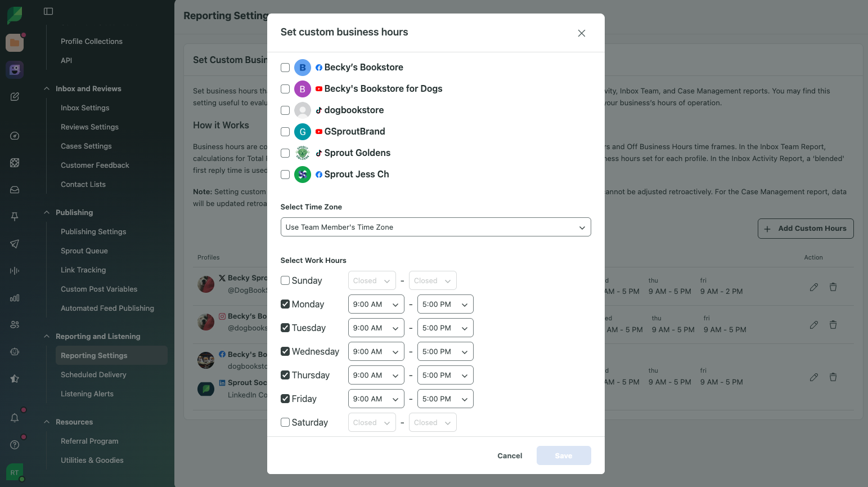The height and width of the screenshot is (487, 868).
Task: Delete hours for the Facebook and LinkedIn row
Action: (833, 377)
